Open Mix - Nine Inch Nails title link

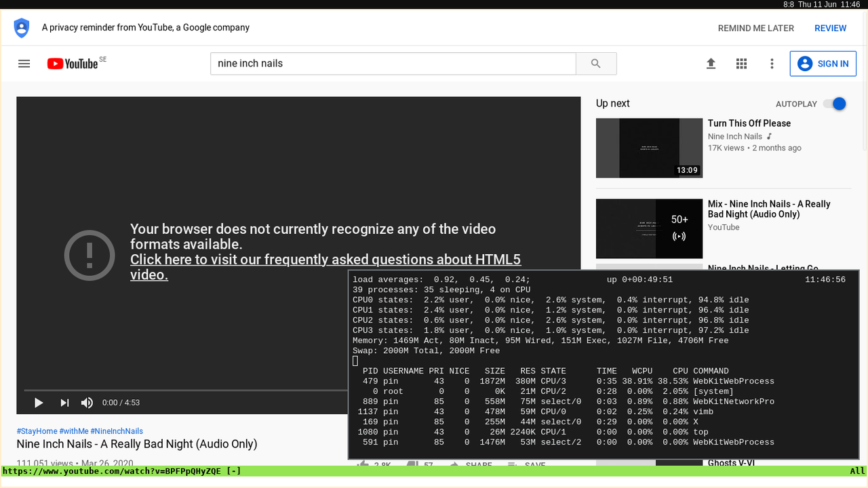pyautogui.click(x=769, y=209)
